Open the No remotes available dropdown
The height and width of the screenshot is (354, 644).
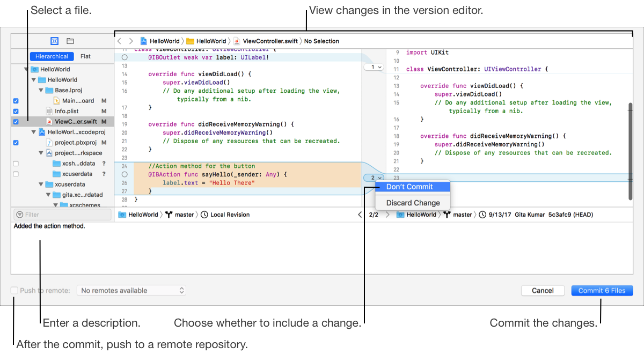pyautogui.click(x=131, y=290)
